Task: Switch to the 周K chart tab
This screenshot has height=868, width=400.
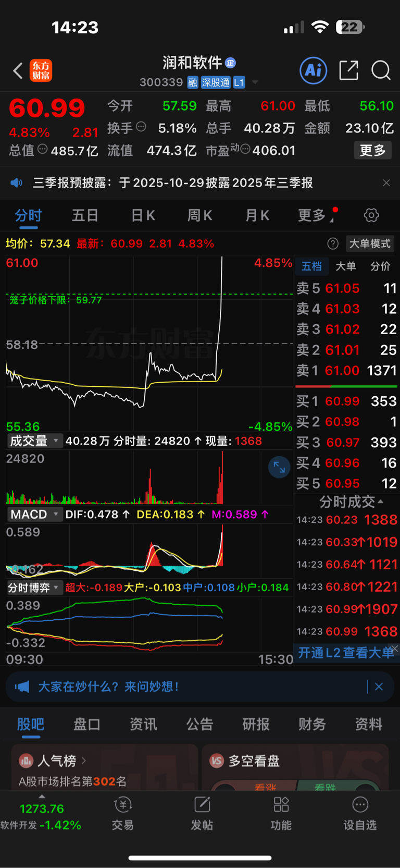Action: pos(200,215)
